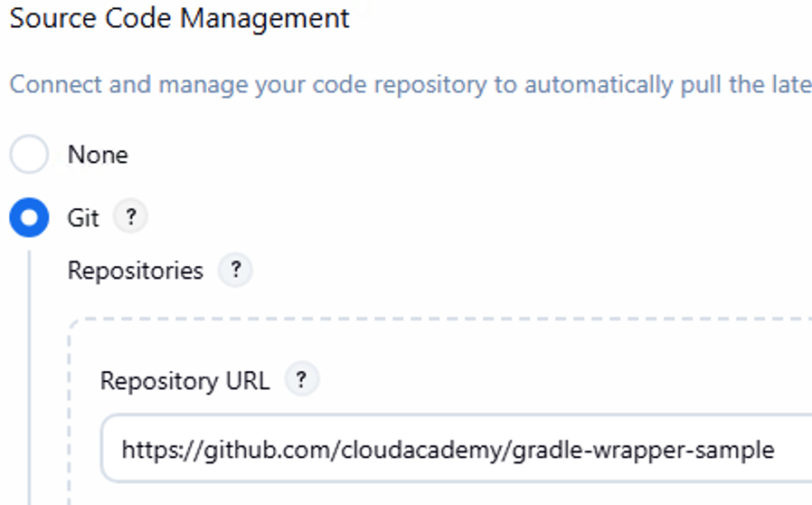Click "gradle-wrapper-sample" in the repository URL
This screenshot has width=812, height=505.
pyautogui.click(x=643, y=449)
